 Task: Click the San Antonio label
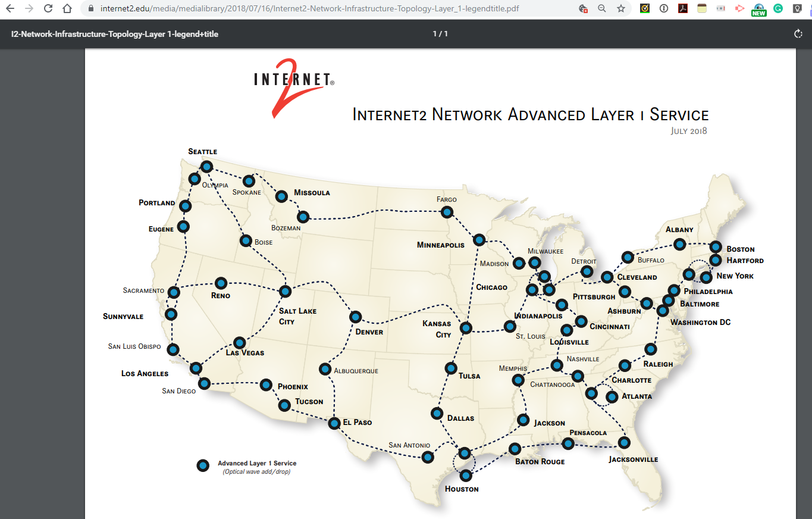click(x=409, y=445)
